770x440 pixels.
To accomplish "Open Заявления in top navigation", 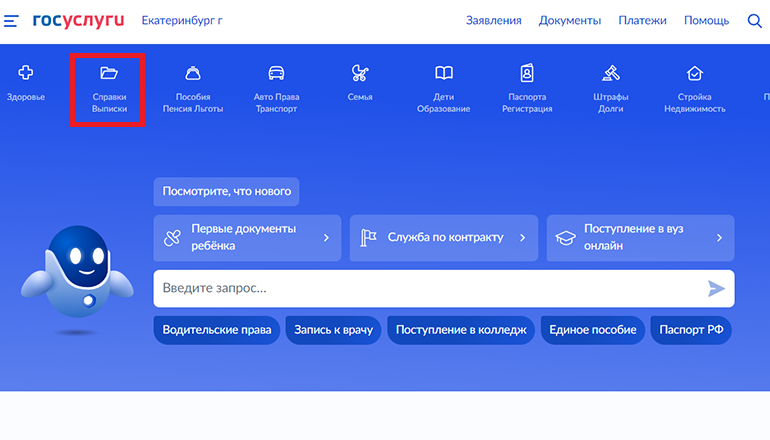I will click(x=494, y=21).
